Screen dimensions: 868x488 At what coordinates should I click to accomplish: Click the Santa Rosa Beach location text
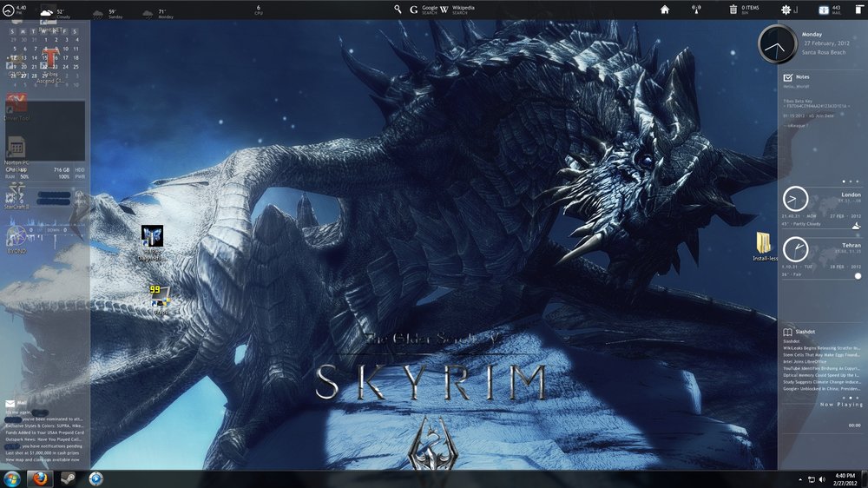point(824,53)
